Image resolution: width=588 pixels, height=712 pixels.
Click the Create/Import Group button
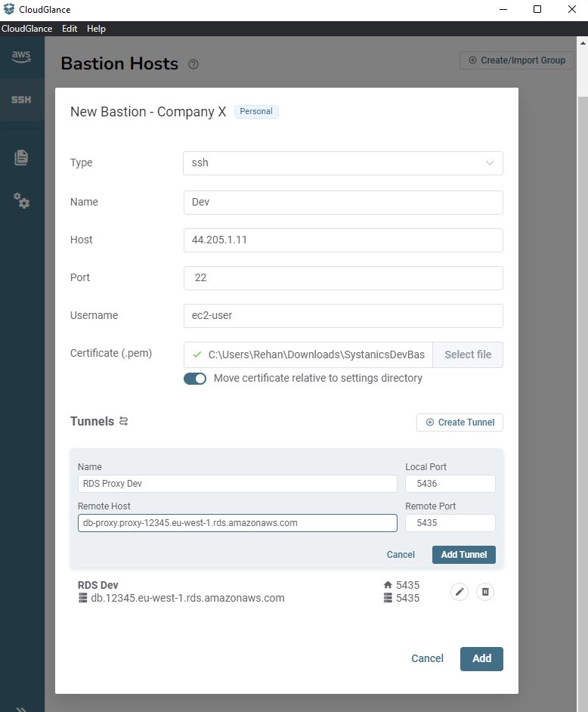point(517,60)
